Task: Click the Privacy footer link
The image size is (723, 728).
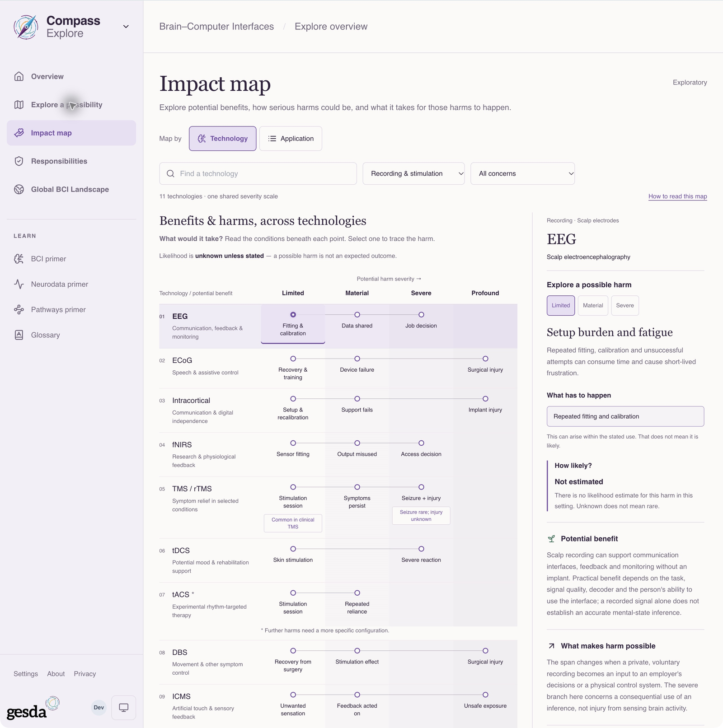Action: click(x=85, y=674)
